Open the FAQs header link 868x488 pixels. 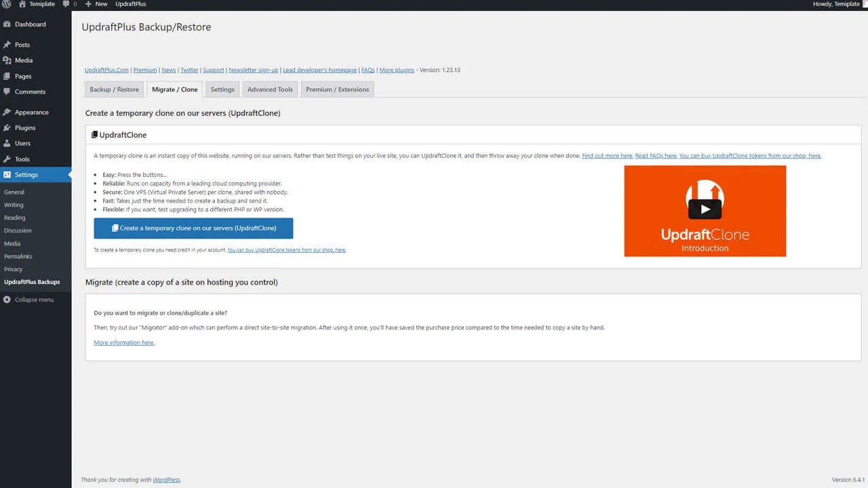click(368, 70)
